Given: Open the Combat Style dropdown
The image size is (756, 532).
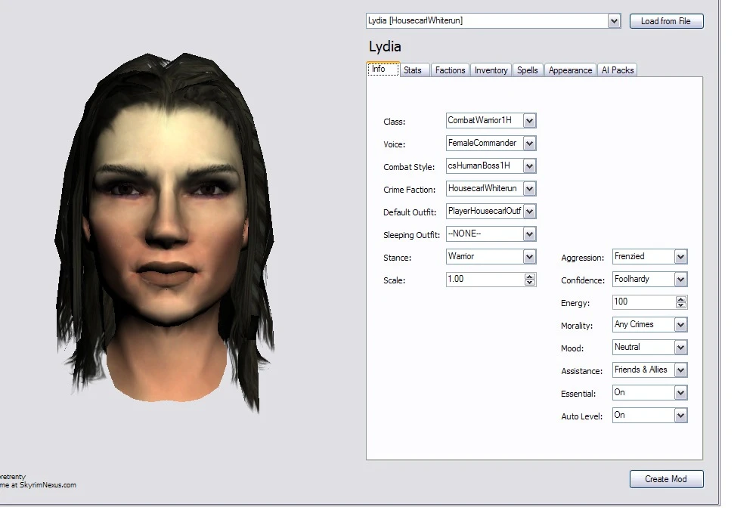Looking at the screenshot, I should [529, 165].
